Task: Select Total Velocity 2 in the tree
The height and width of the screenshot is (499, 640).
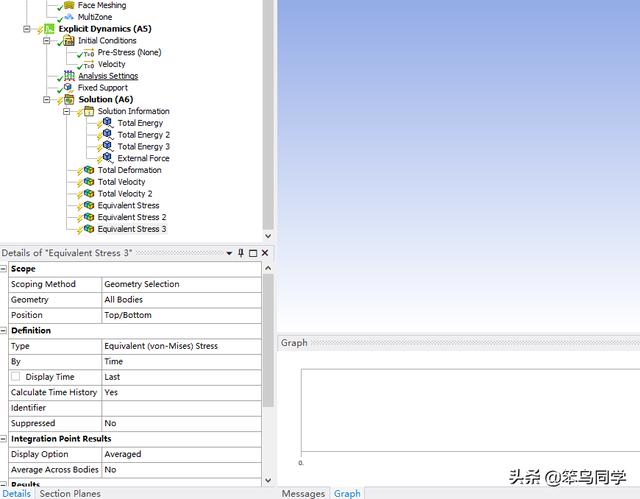Action: (124, 194)
